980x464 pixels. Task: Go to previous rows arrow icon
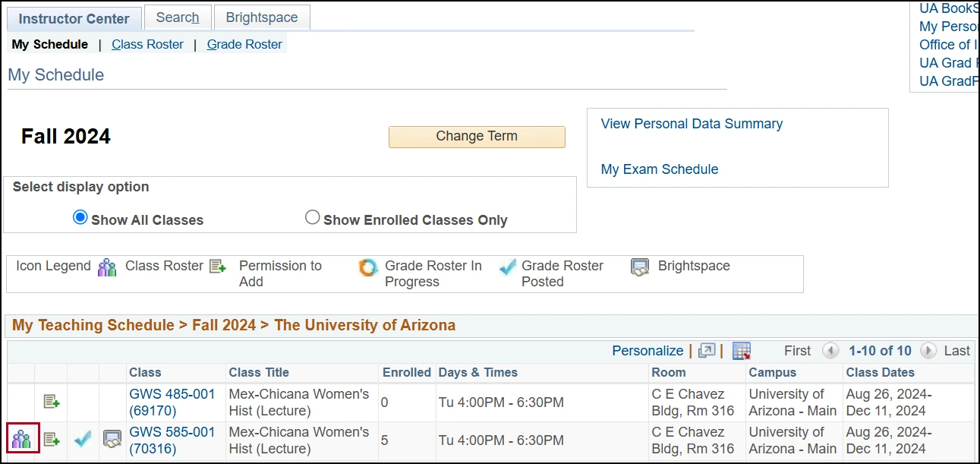click(x=830, y=351)
